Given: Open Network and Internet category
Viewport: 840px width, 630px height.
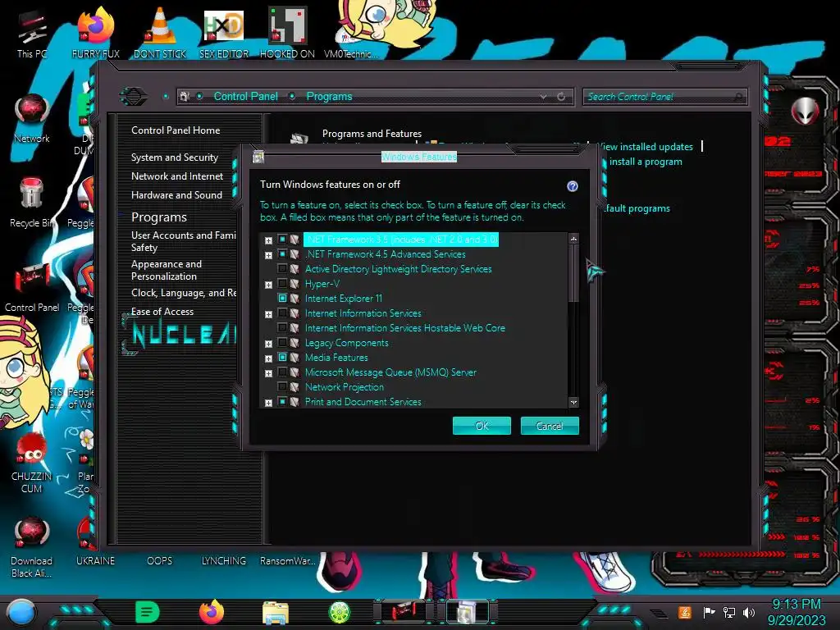Looking at the screenshot, I should click(x=177, y=176).
